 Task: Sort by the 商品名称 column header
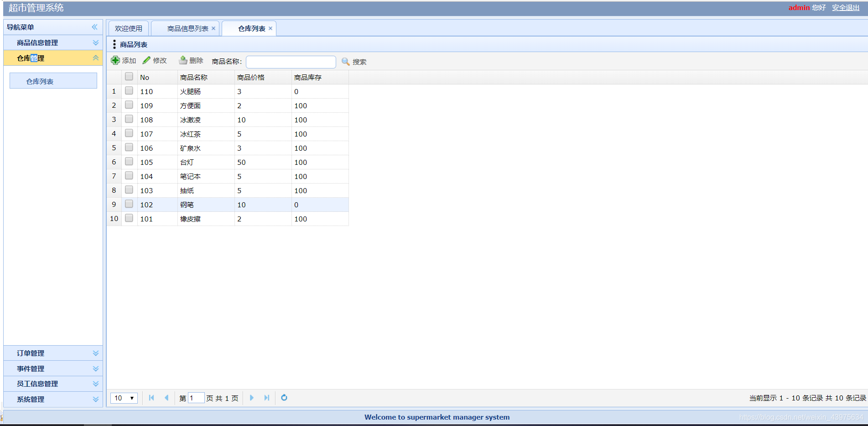[206, 77]
